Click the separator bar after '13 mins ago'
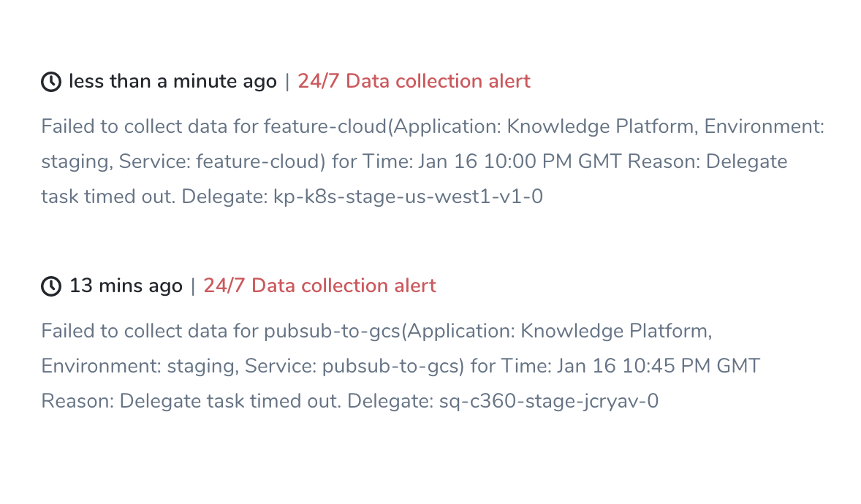 click(x=193, y=286)
